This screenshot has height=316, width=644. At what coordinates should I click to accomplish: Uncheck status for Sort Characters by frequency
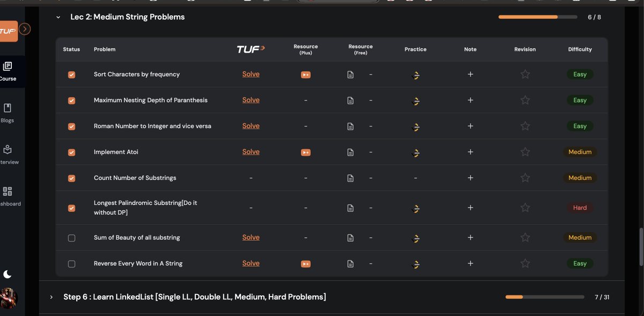pos(71,75)
